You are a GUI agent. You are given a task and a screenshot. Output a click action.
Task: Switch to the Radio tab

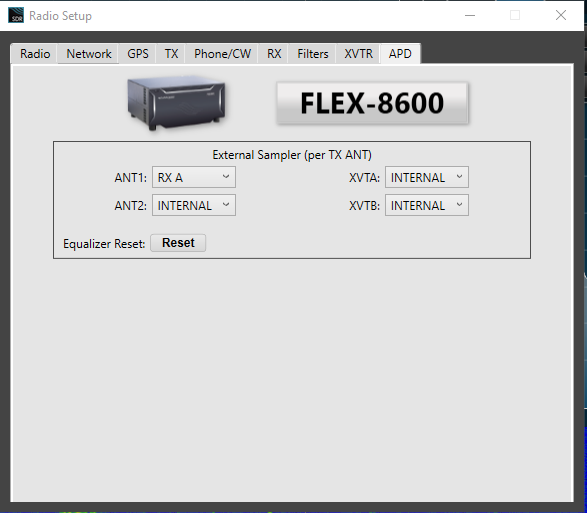coord(35,54)
